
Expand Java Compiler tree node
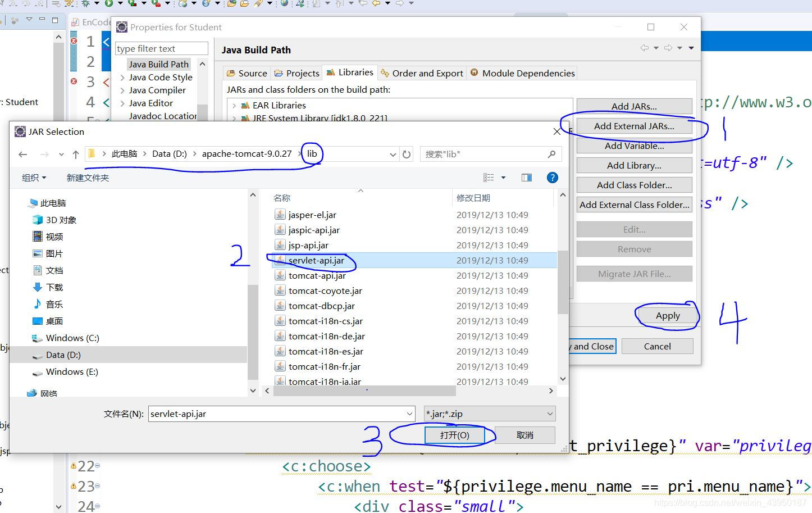(122, 90)
